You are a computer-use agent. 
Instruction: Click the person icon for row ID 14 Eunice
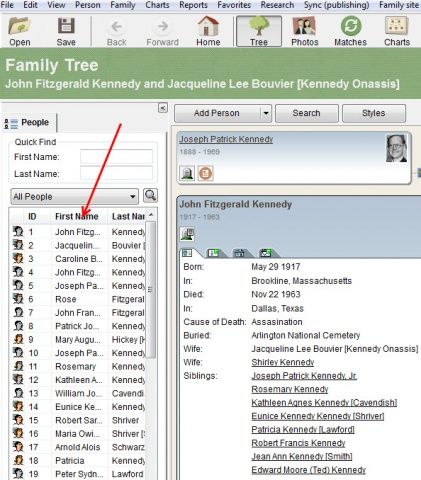(18, 406)
